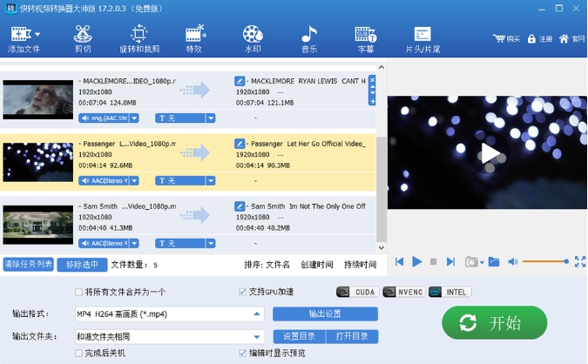This screenshot has width=588, height=364.
Task: Open audio track dropdown for MACKLEMORE video
Action: point(134,118)
